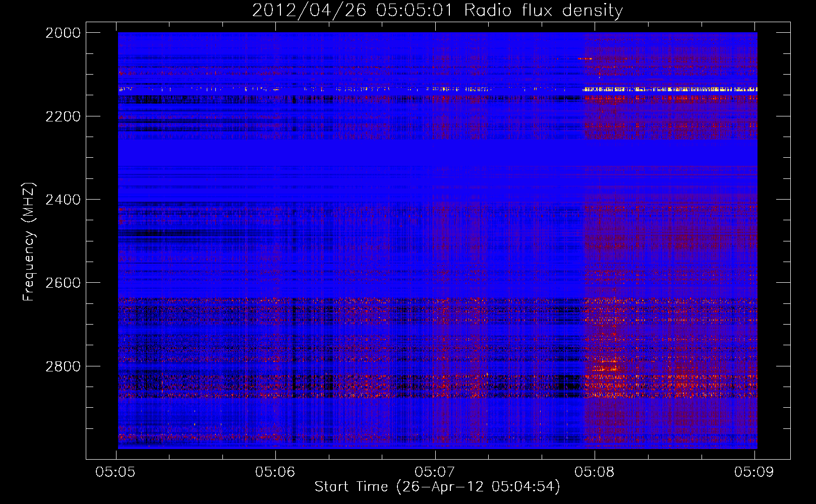Click the "Frequency (MHZ)" y-axis title

pos(29,242)
